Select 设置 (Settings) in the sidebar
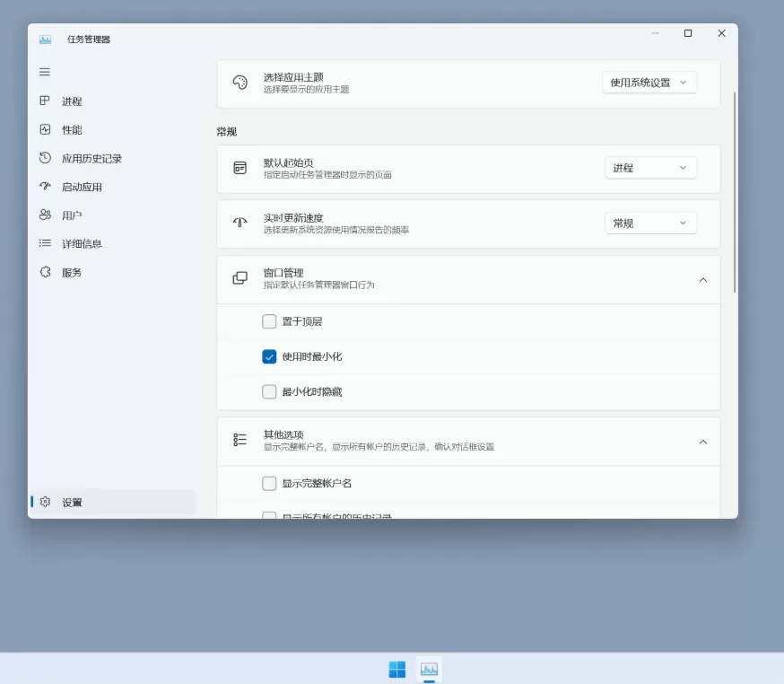The image size is (784, 684). click(67, 502)
